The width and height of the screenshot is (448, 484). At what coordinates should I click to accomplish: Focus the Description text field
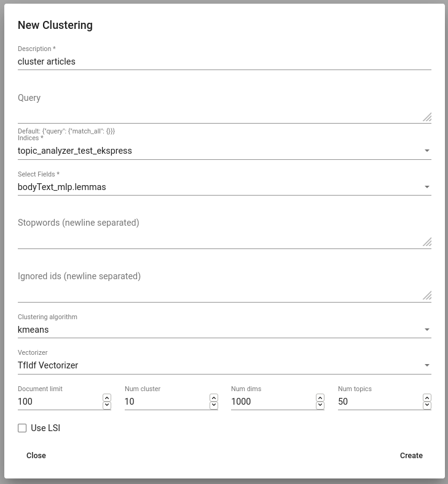coord(224,61)
